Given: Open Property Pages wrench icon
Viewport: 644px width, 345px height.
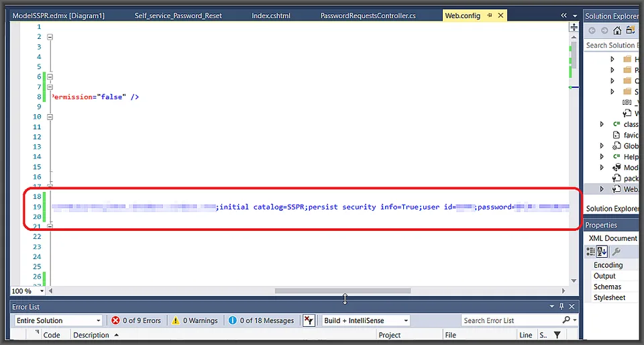Looking at the screenshot, I should pos(616,252).
